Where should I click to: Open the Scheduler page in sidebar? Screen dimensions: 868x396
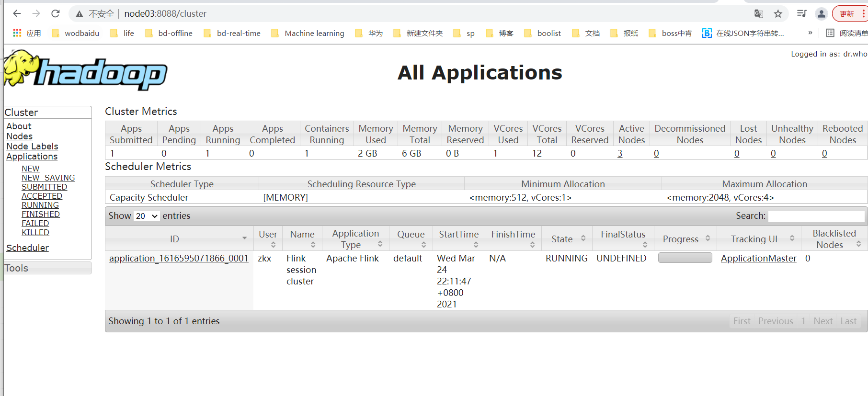click(27, 248)
